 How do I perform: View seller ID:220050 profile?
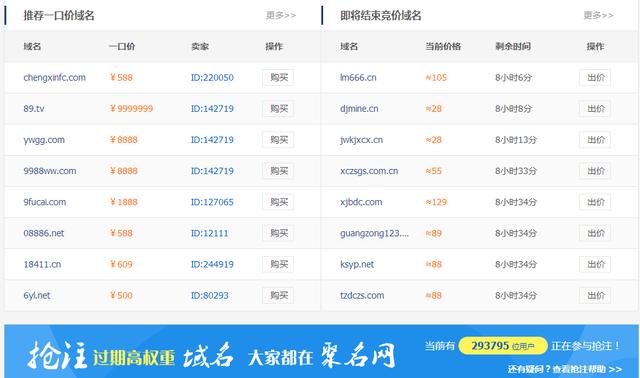212,78
